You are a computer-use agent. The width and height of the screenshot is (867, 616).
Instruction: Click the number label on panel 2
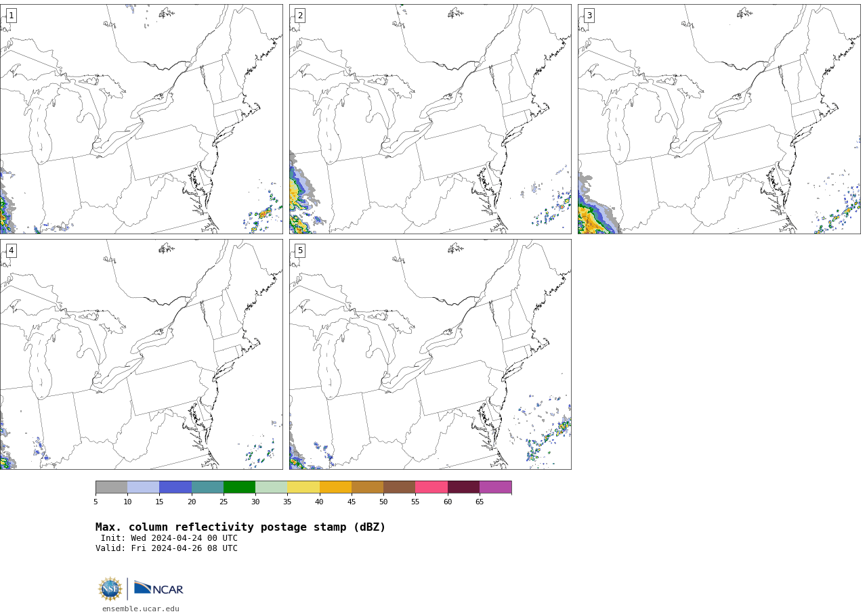coord(300,16)
